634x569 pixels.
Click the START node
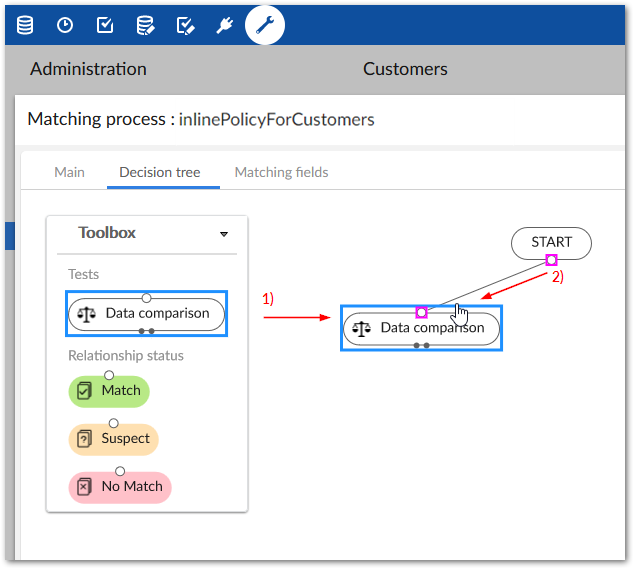click(x=551, y=242)
